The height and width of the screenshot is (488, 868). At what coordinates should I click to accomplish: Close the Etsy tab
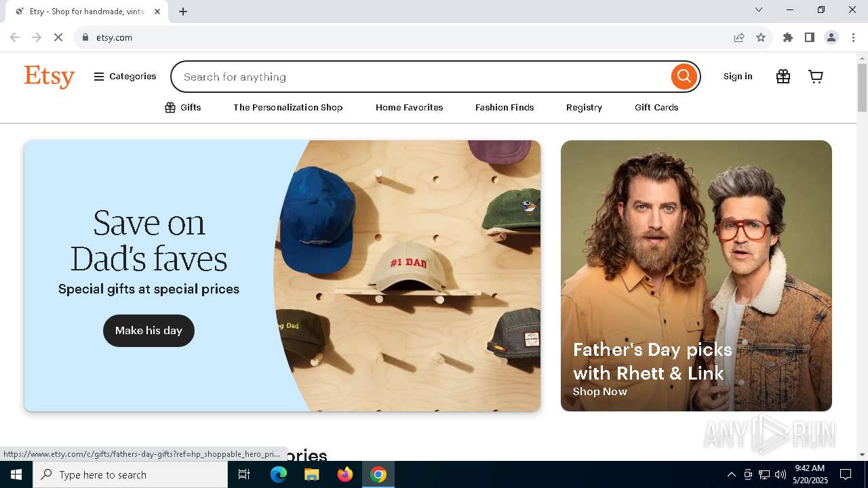tap(157, 12)
